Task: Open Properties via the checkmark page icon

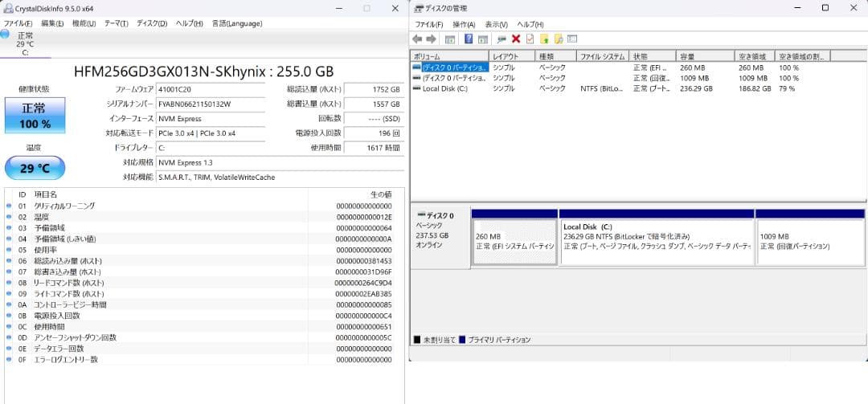Action: (x=530, y=39)
